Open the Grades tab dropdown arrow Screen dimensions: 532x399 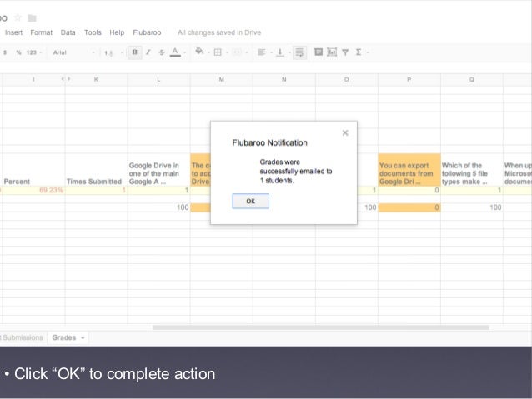coord(83,338)
